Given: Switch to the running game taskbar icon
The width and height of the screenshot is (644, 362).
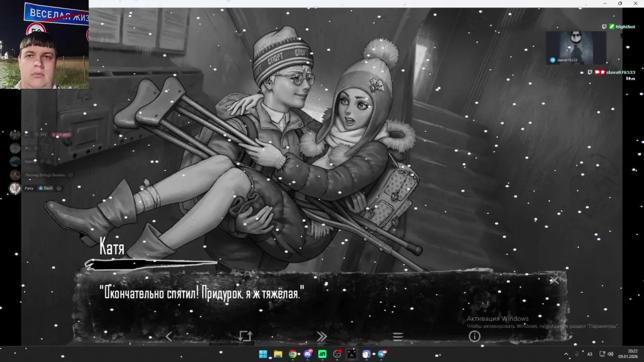Looking at the screenshot, I should coord(352,354).
